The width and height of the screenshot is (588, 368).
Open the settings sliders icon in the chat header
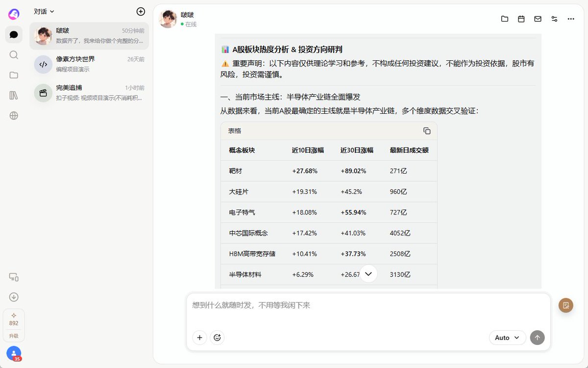pyautogui.click(x=554, y=19)
